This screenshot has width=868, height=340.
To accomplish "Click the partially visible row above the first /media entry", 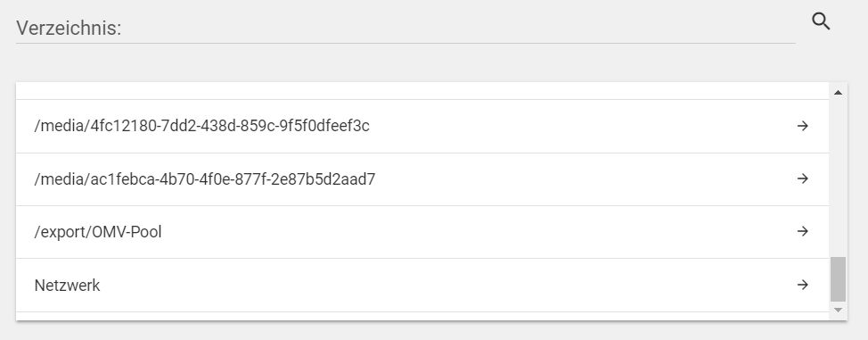I will [x=422, y=91].
